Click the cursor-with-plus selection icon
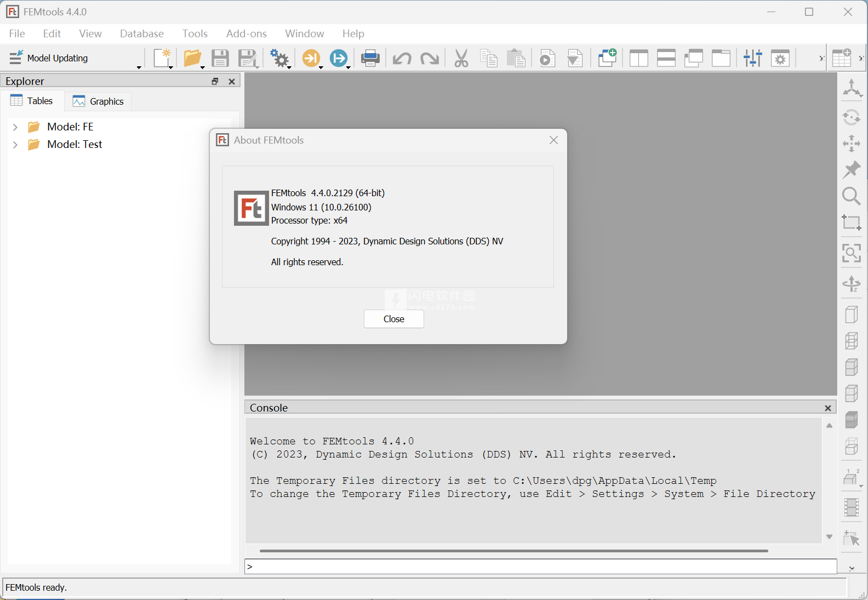868x600 pixels. tap(852, 538)
